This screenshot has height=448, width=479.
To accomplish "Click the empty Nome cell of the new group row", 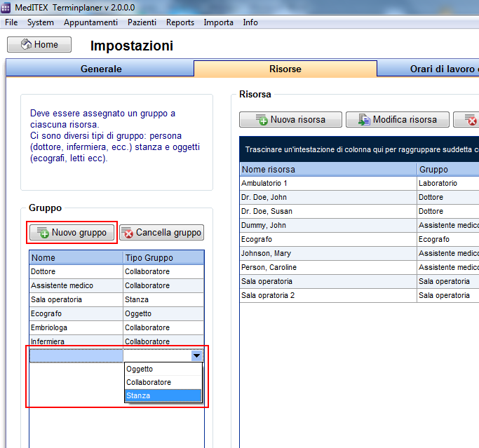I will click(x=76, y=355).
